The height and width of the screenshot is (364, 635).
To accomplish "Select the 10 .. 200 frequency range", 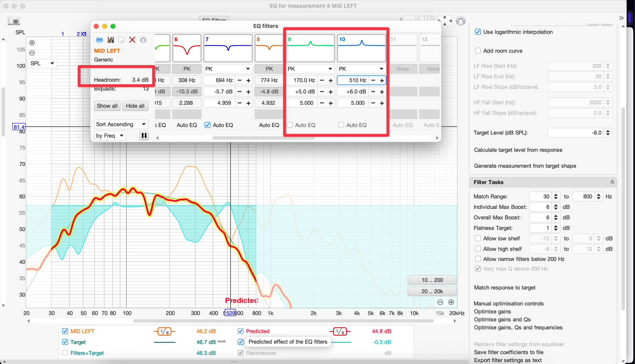I will (x=432, y=280).
